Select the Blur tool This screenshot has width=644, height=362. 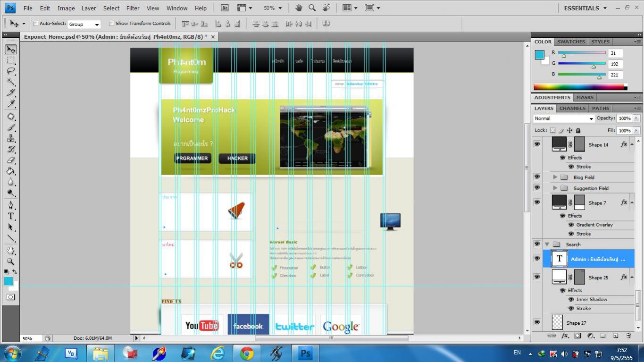10,182
